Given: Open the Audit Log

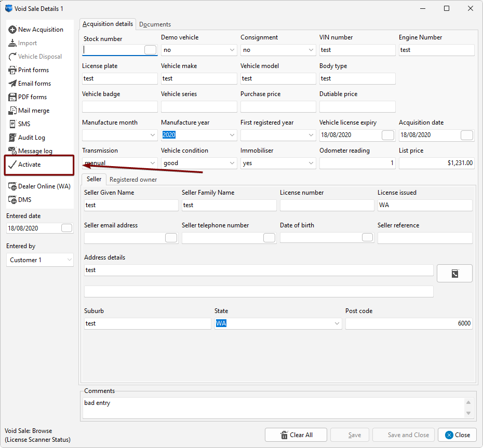Looking at the screenshot, I should tap(31, 138).
